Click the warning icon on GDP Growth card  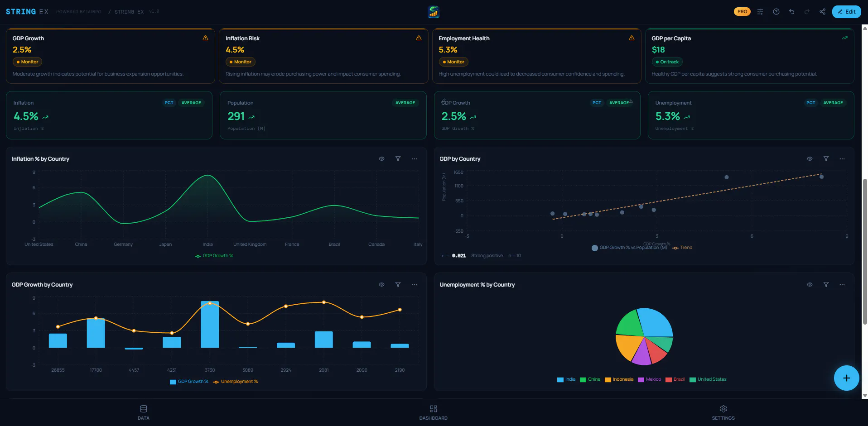tap(205, 38)
